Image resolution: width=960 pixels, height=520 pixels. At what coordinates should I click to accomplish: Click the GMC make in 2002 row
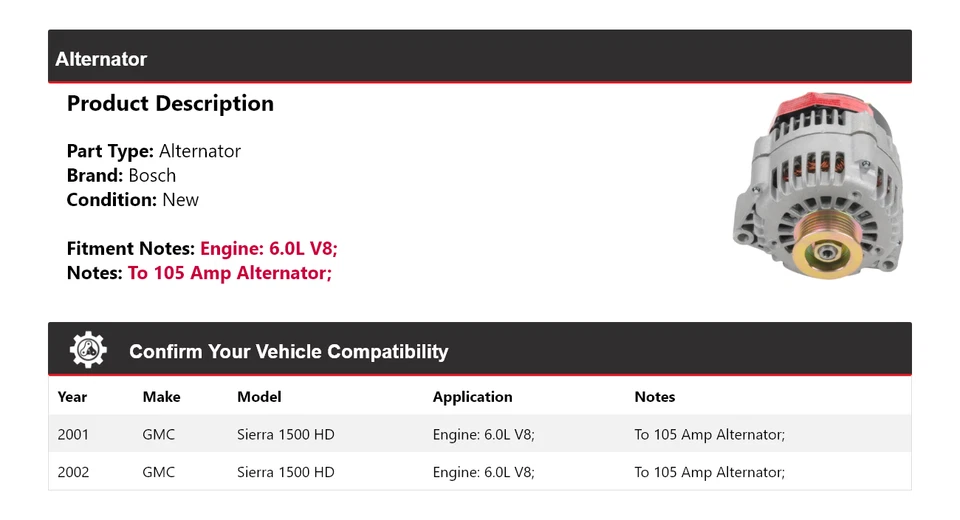click(159, 472)
